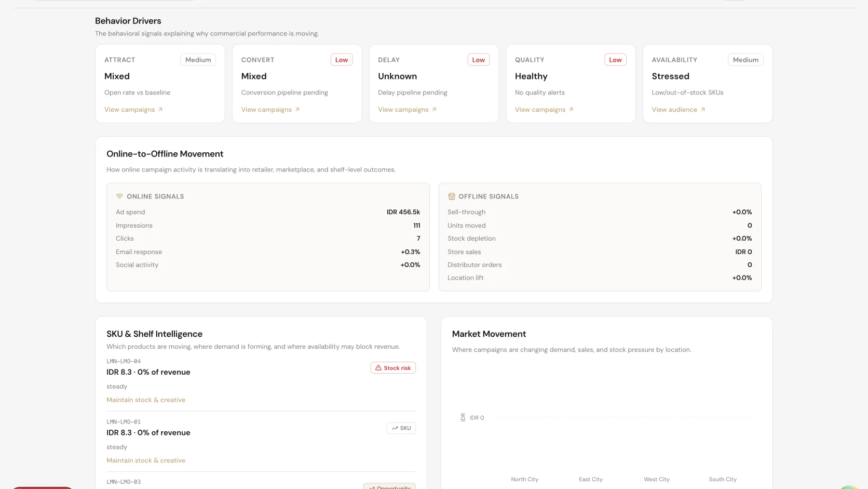
Task: Click West City label on Market Movement chart
Action: tap(657, 480)
